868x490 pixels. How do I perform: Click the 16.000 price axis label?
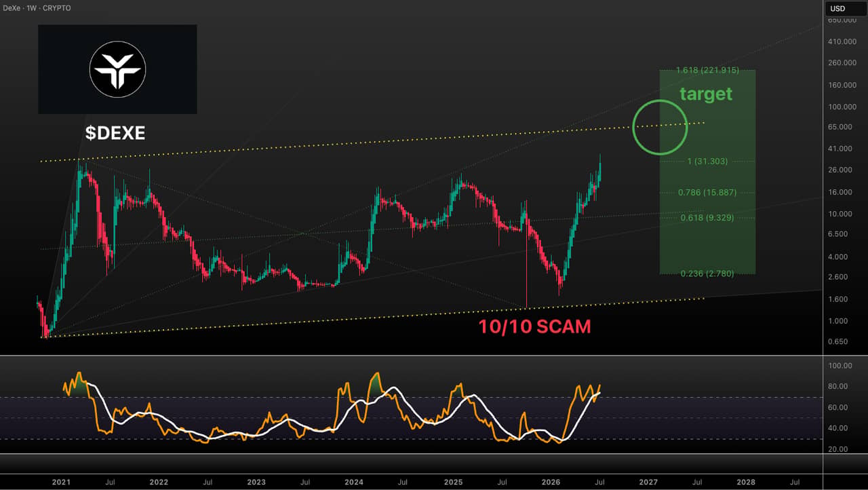click(x=841, y=192)
